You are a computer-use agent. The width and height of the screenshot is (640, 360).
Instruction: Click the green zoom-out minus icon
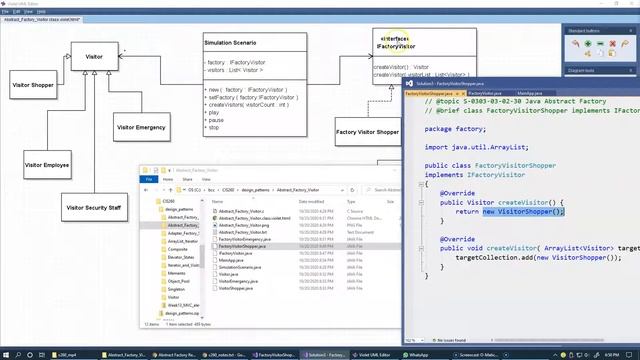(600, 43)
